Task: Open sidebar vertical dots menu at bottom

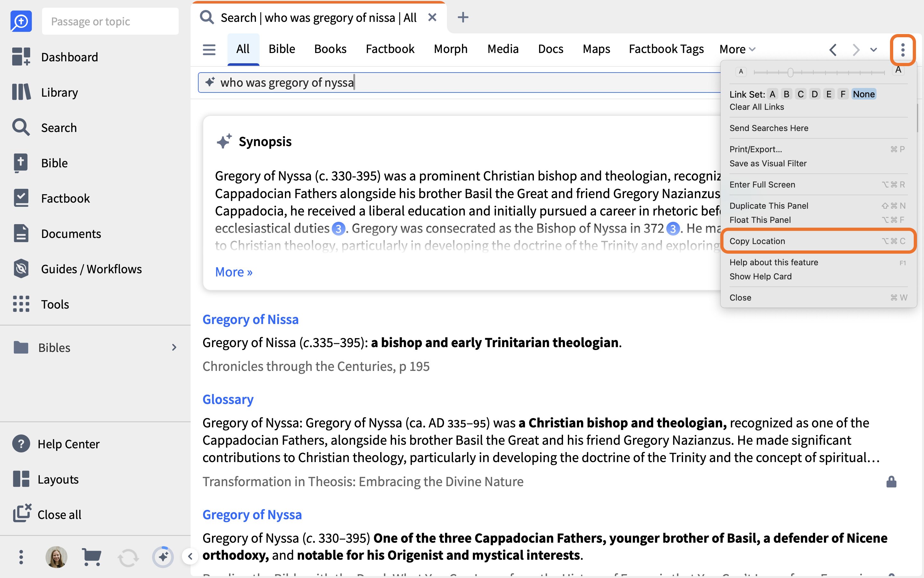Action: click(21, 557)
